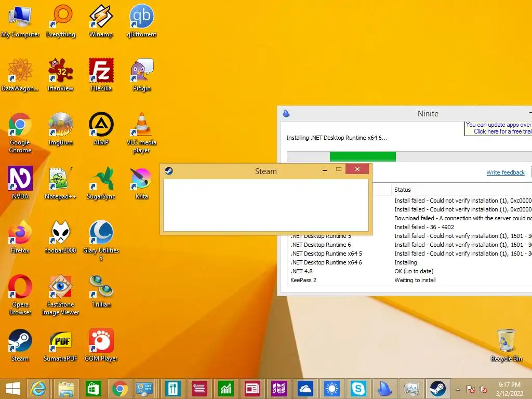Select the .NET 4.8 row in Ninite
532x399 pixels.
[409, 271]
